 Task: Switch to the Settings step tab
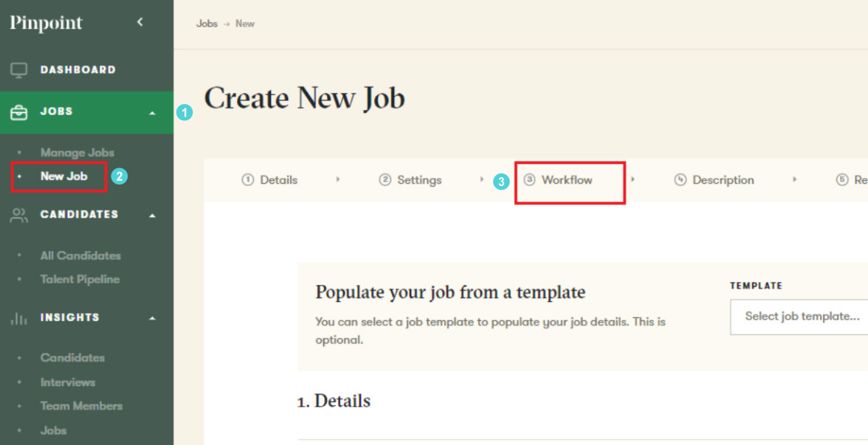[x=418, y=180]
